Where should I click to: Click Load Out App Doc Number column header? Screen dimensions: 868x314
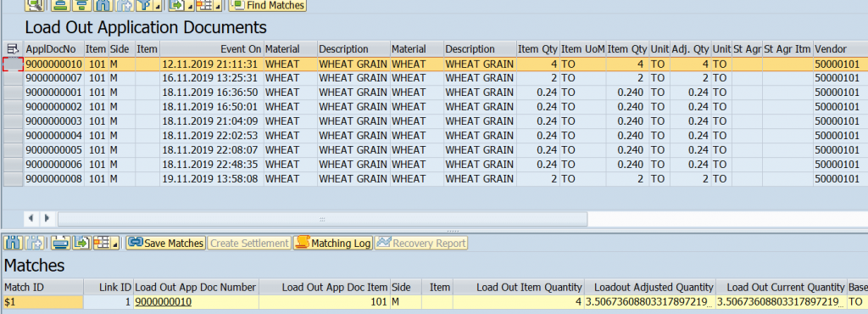coord(196,287)
